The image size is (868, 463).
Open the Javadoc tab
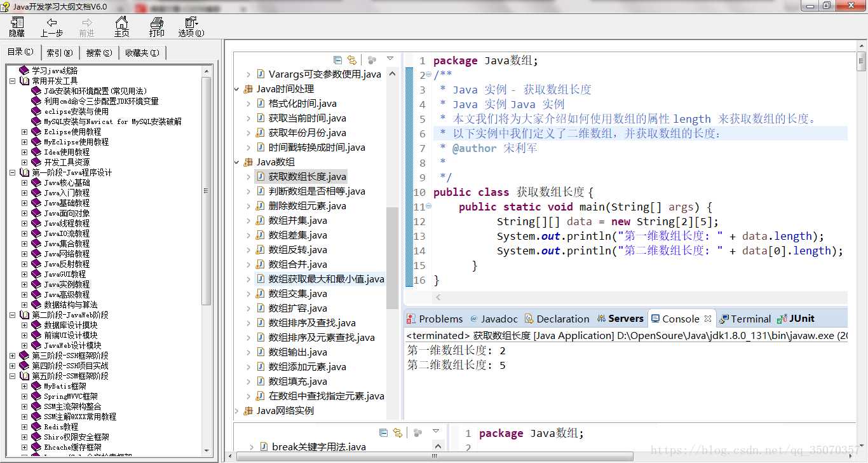click(x=494, y=319)
